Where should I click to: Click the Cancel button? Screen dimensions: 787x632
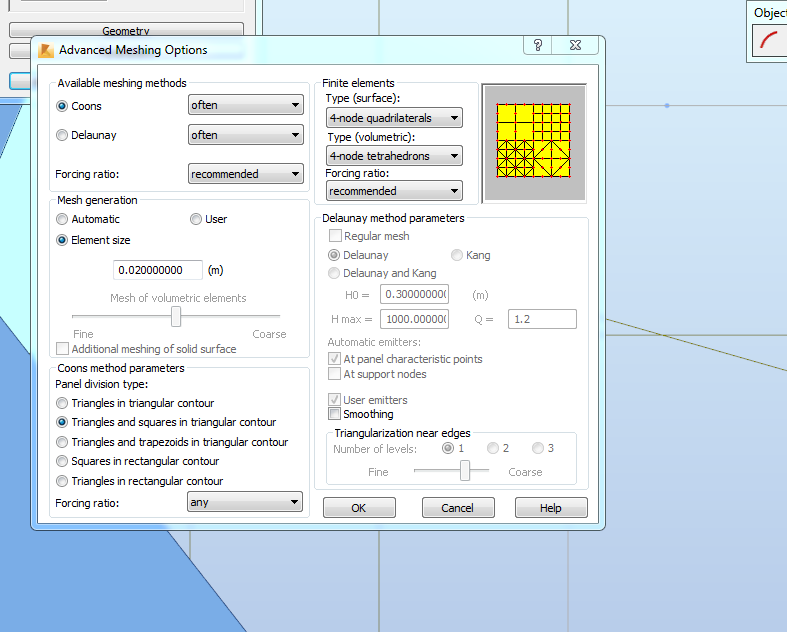[x=458, y=508]
